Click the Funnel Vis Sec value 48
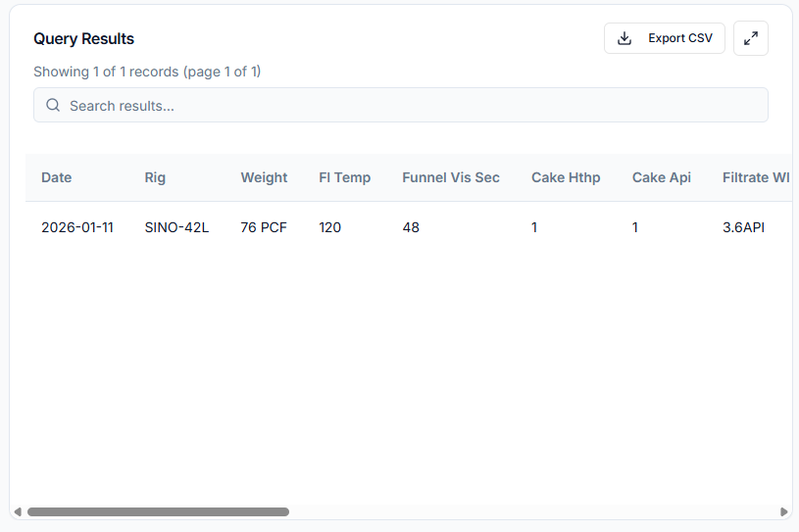Image resolution: width=799 pixels, height=532 pixels. 411,227
